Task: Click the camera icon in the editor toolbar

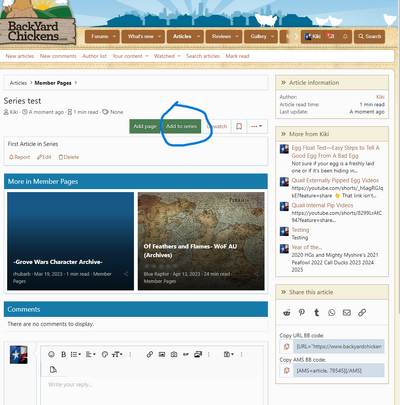Action: [174, 354]
